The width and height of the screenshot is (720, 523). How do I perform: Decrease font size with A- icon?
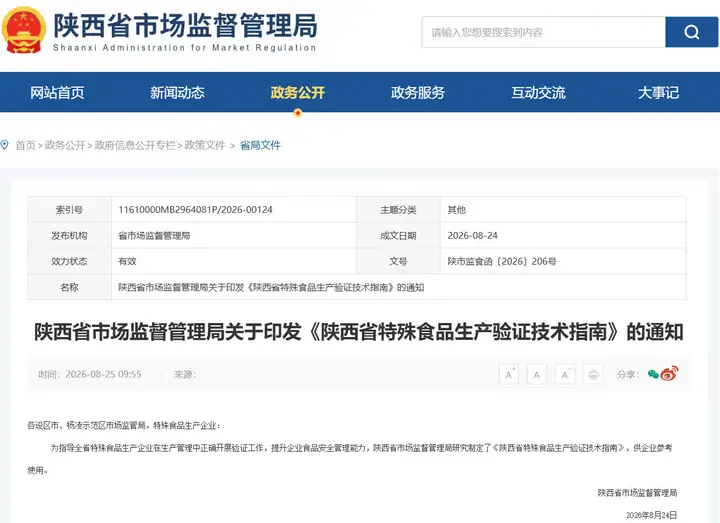[565, 375]
